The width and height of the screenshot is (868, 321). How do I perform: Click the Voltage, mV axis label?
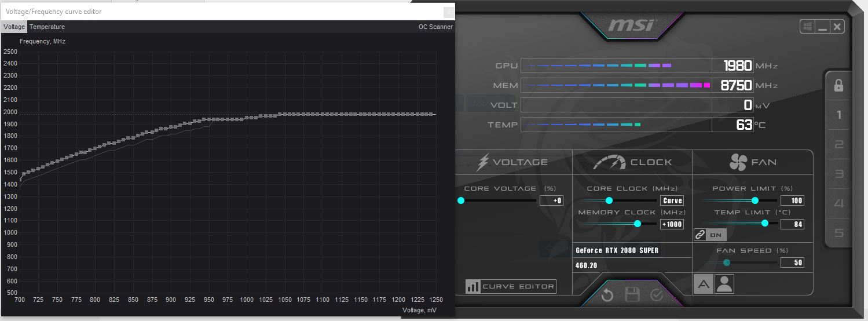click(x=419, y=311)
